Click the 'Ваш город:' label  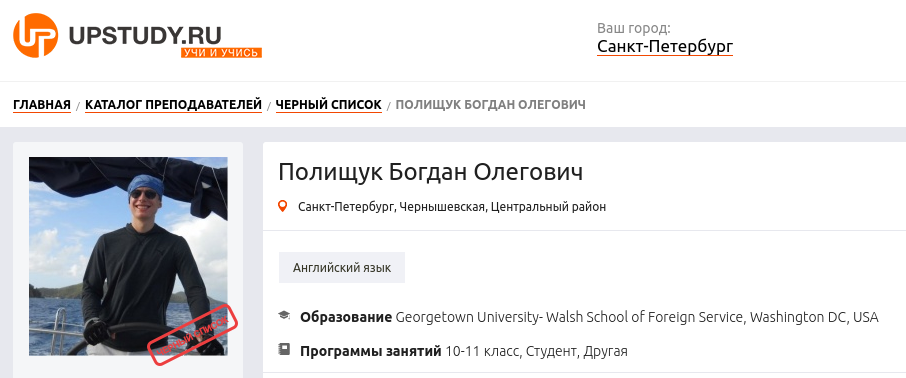click(634, 28)
